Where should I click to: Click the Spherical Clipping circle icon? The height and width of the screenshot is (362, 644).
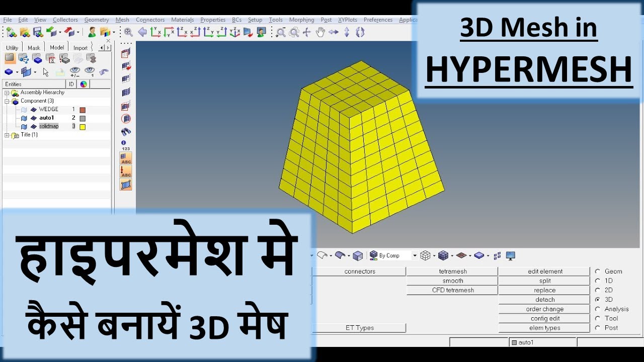126,119
